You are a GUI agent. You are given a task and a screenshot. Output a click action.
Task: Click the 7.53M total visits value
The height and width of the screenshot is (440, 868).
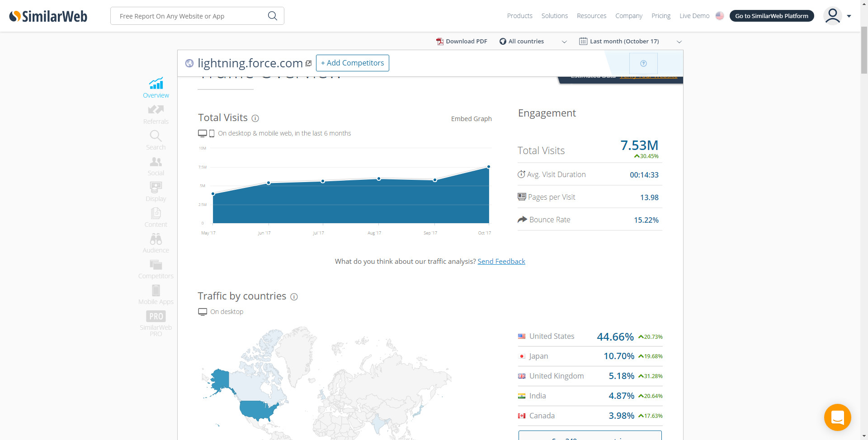pos(639,145)
